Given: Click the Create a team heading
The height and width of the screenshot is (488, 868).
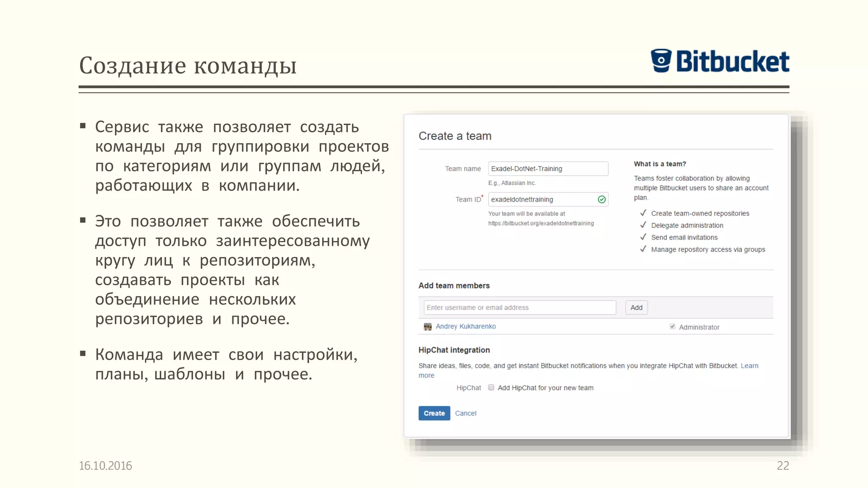Looking at the screenshot, I should 455,136.
